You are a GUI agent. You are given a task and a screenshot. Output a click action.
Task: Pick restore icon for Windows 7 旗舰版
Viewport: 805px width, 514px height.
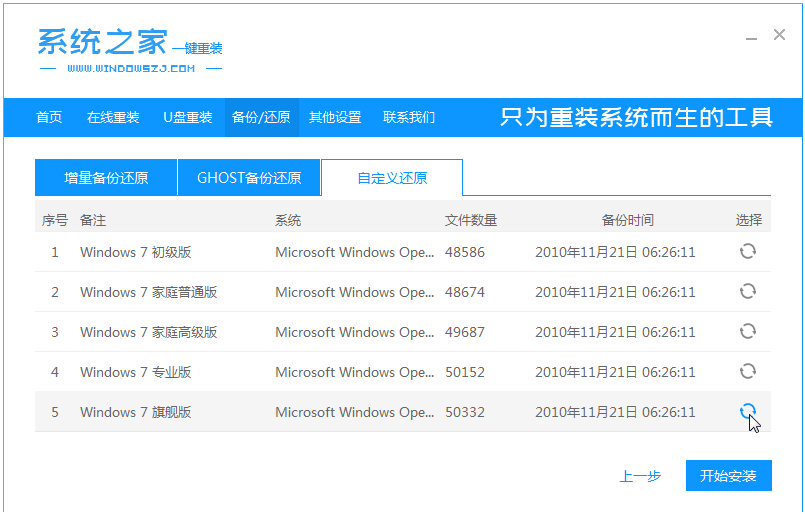(747, 411)
